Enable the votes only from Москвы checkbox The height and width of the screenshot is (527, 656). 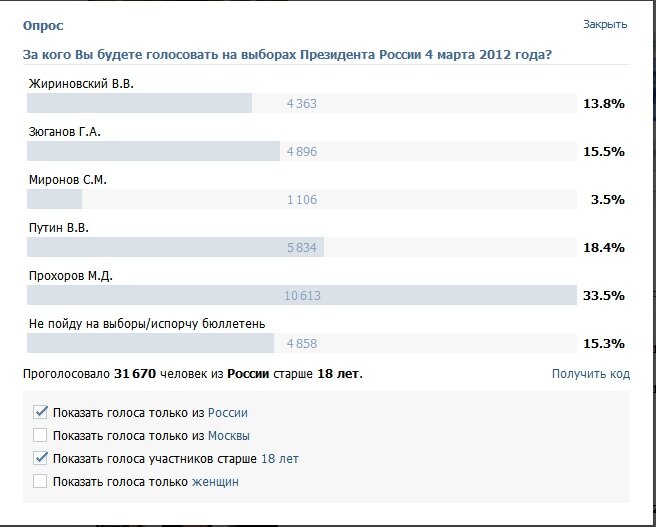40,435
